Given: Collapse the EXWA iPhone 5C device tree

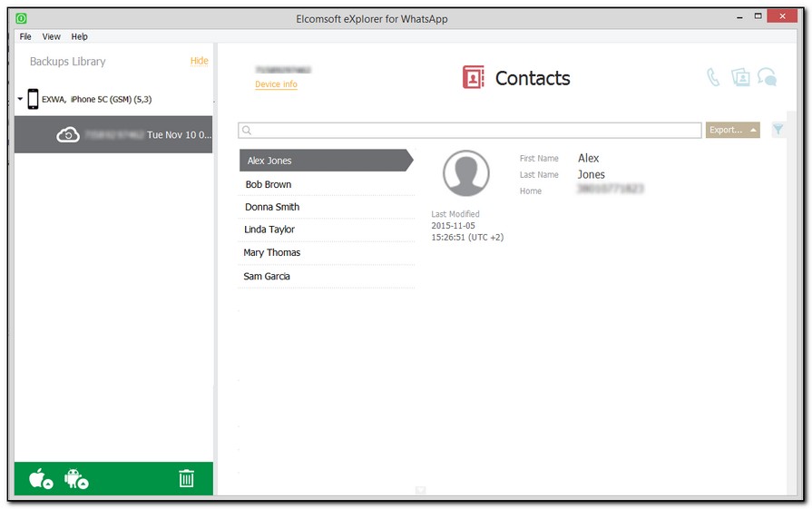Looking at the screenshot, I should (x=20, y=99).
